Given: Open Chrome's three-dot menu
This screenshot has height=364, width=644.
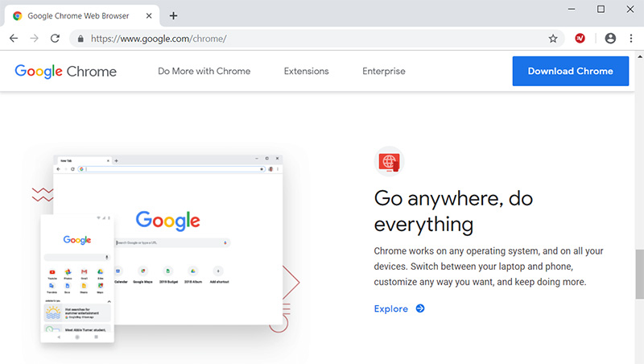Looking at the screenshot, I should coord(631,38).
